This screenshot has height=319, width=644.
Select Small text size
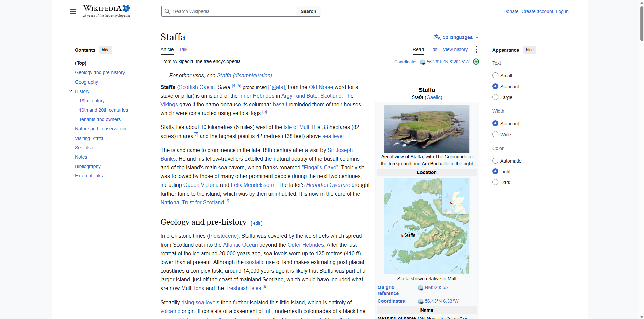495,76
